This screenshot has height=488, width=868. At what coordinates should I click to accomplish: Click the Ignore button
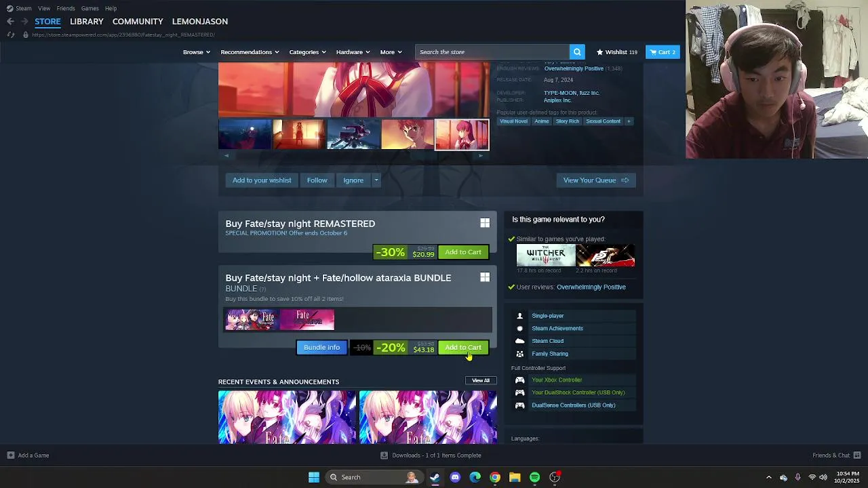point(353,180)
